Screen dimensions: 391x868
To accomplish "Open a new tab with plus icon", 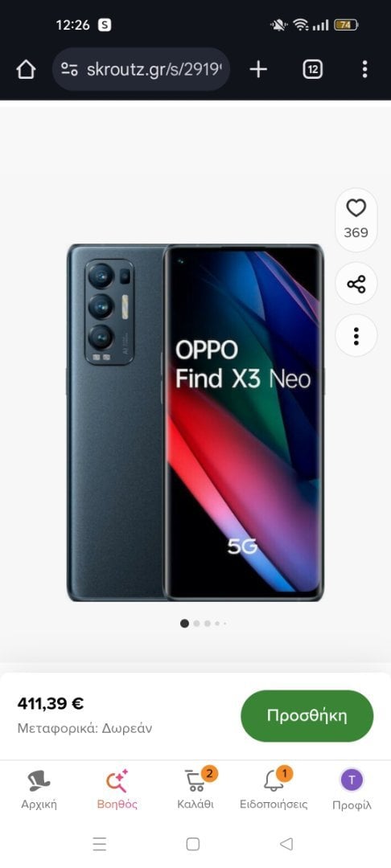I will (x=258, y=70).
